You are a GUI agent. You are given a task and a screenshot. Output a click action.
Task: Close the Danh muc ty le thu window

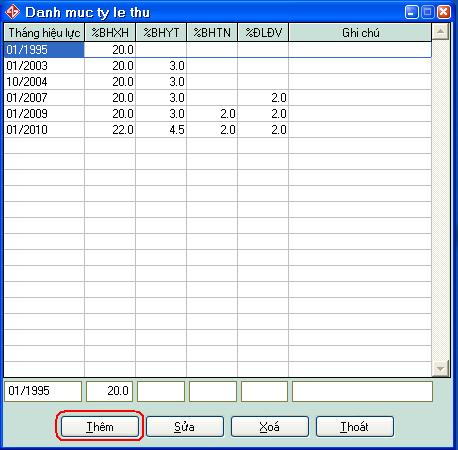[444, 12]
